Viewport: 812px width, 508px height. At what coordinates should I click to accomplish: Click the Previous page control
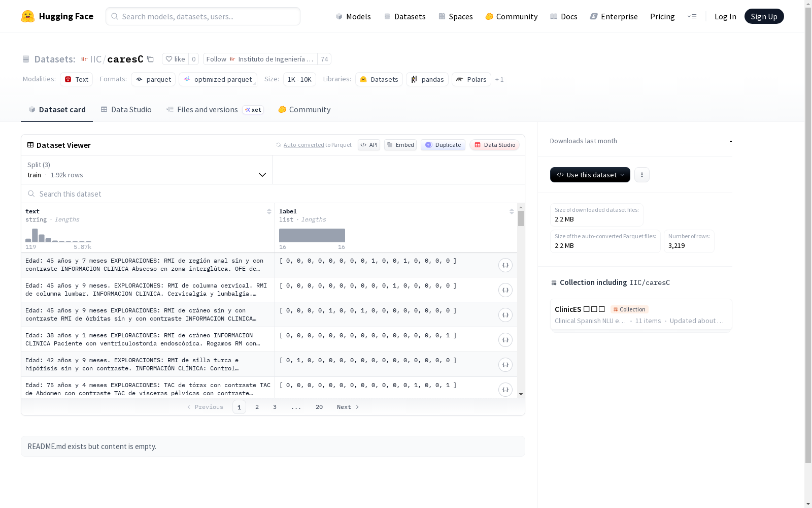[x=205, y=407]
